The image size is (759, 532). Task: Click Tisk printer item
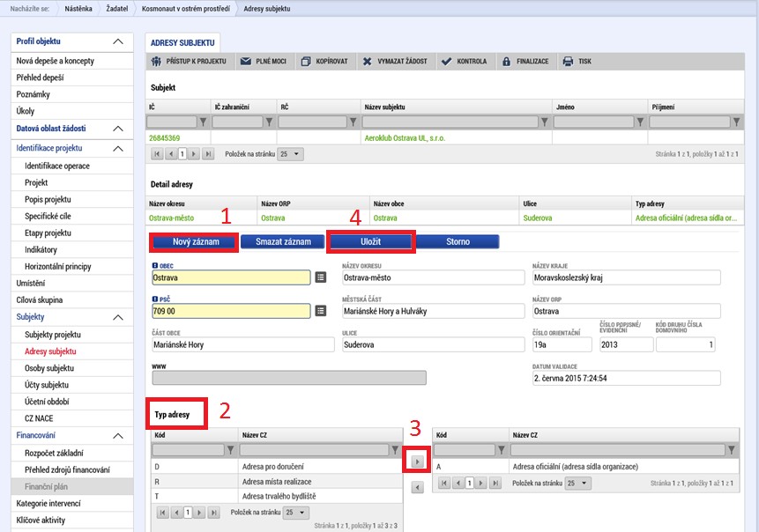[x=577, y=62]
